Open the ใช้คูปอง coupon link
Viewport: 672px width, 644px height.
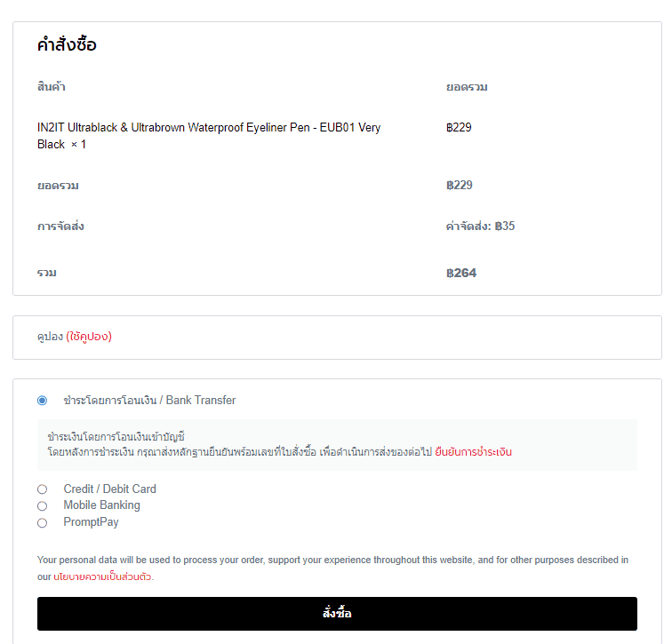tap(89, 337)
